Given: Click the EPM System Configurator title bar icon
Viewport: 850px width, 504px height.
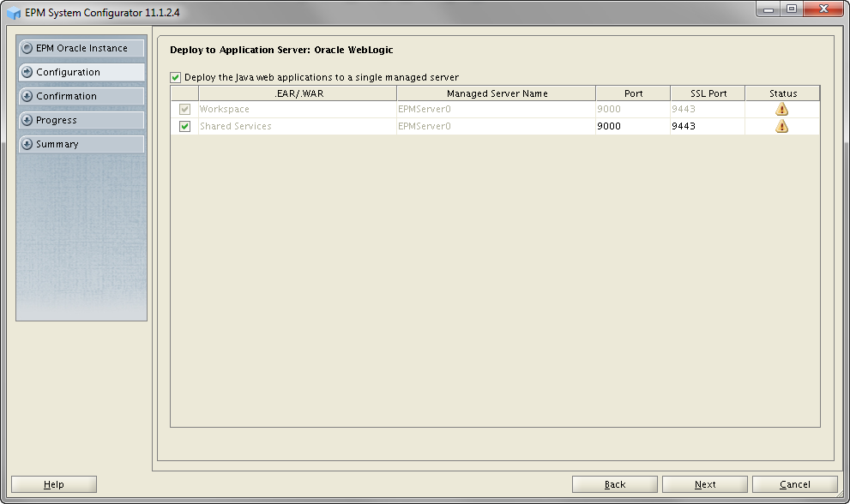Looking at the screenshot, I should [14, 13].
